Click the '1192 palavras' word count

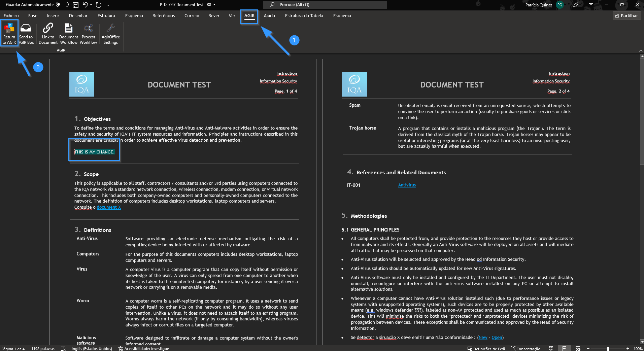[43, 349]
